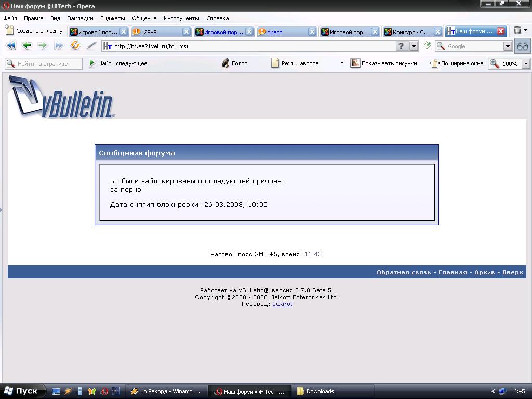Click the green notes icon beside address bar
The image size is (532, 399).
coord(427,45)
